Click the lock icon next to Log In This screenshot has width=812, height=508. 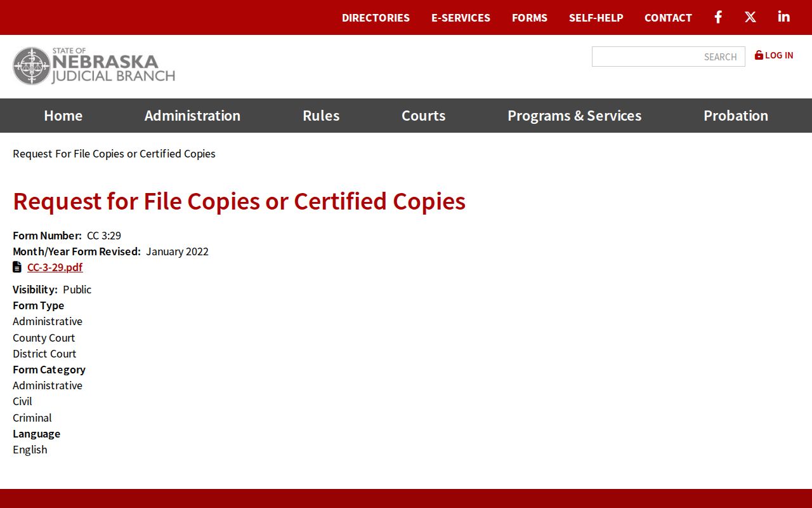point(759,55)
